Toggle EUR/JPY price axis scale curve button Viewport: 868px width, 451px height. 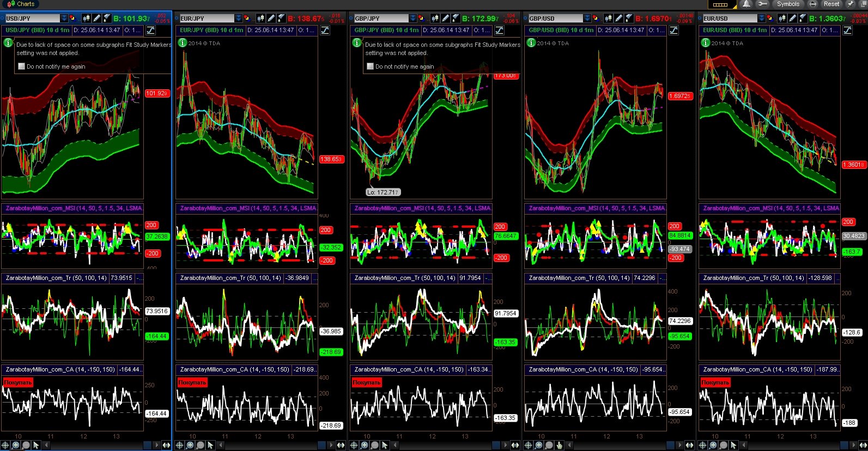click(325, 31)
